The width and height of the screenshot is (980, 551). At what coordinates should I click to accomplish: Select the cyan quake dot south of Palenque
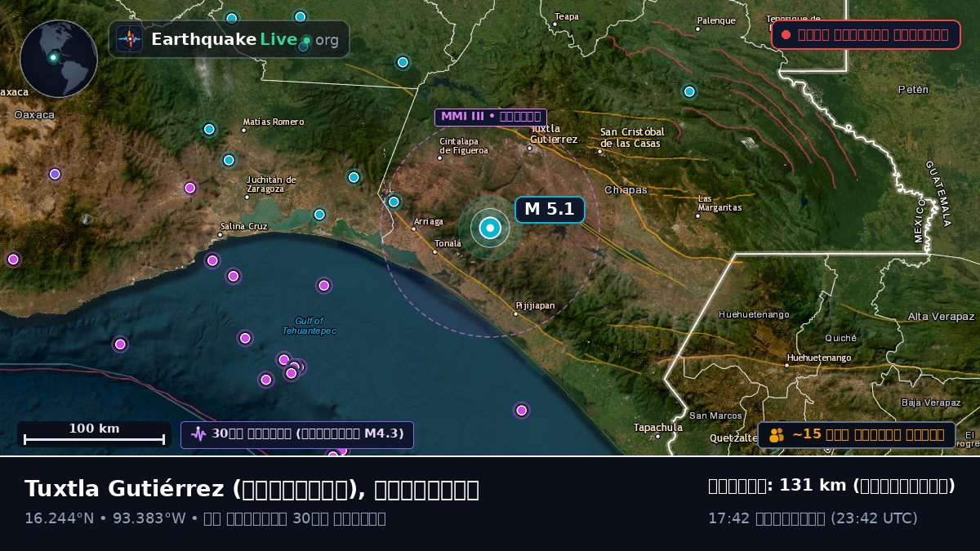[689, 91]
